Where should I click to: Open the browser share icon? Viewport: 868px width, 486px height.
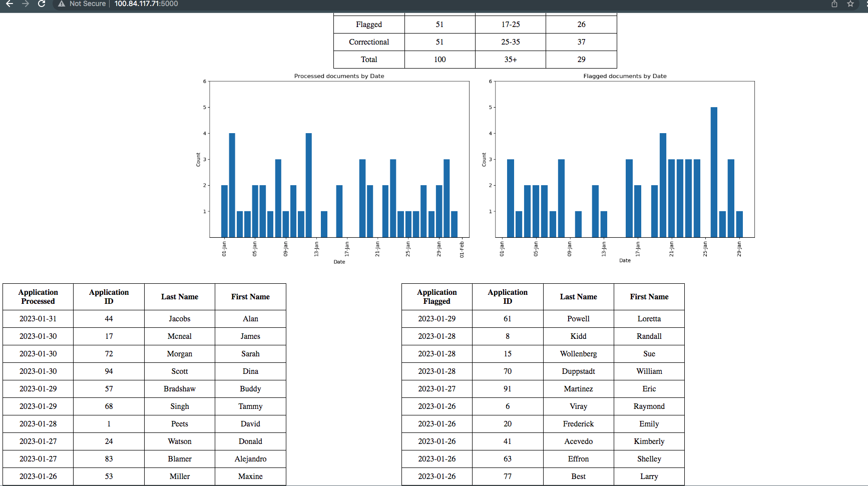point(834,4)
